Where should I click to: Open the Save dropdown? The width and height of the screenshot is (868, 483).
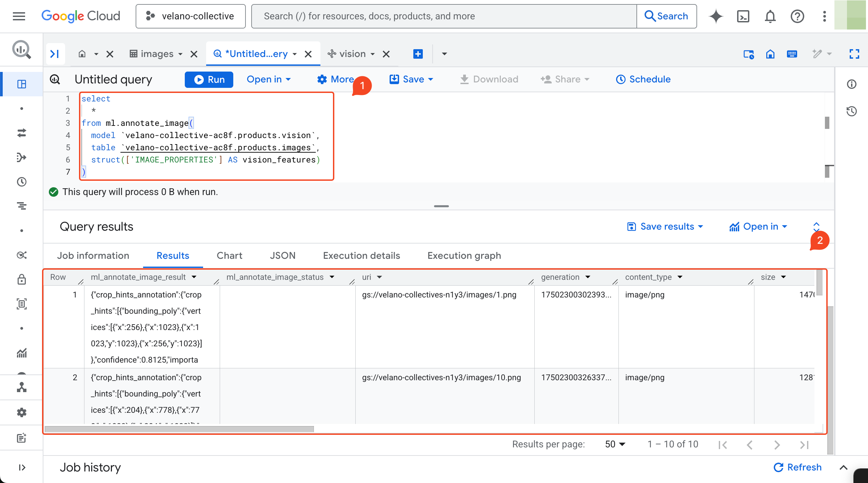click(411, 79)
